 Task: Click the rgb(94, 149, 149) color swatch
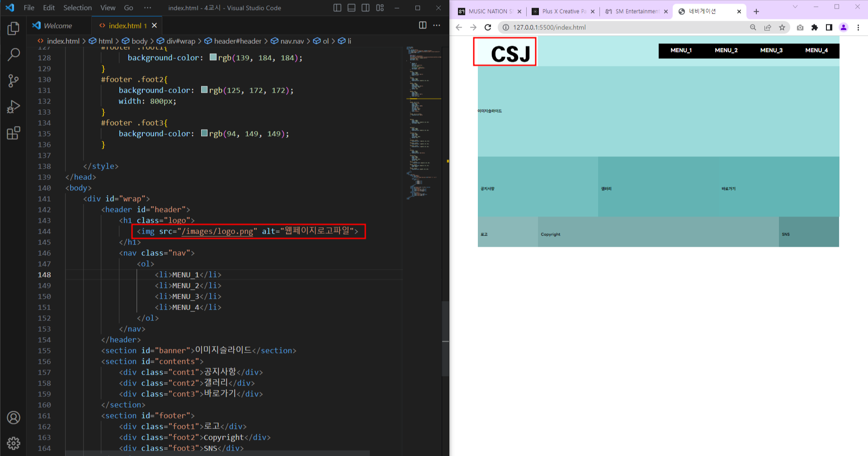(204, 133)
